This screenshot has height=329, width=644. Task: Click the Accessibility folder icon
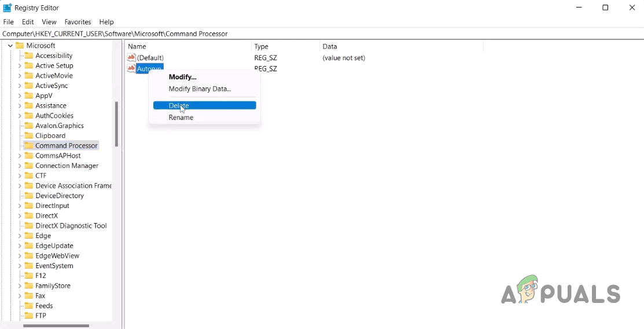point(28,56)
